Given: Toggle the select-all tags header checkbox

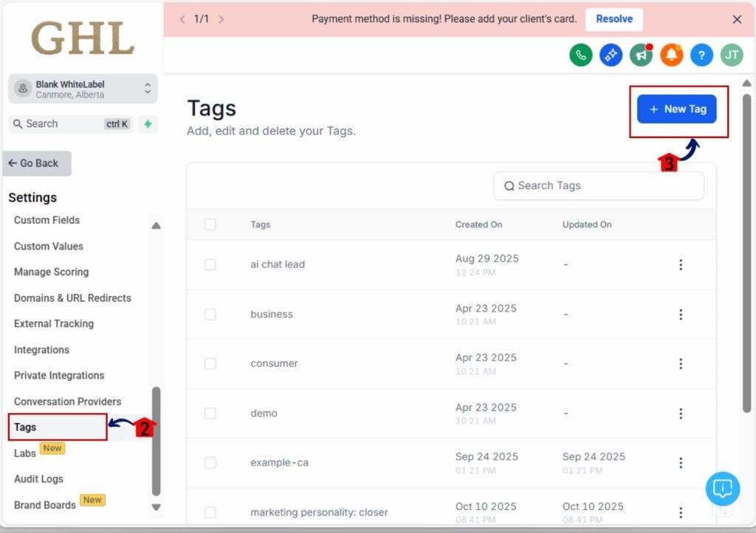Looking at the screenshot, I should point(210,224).
